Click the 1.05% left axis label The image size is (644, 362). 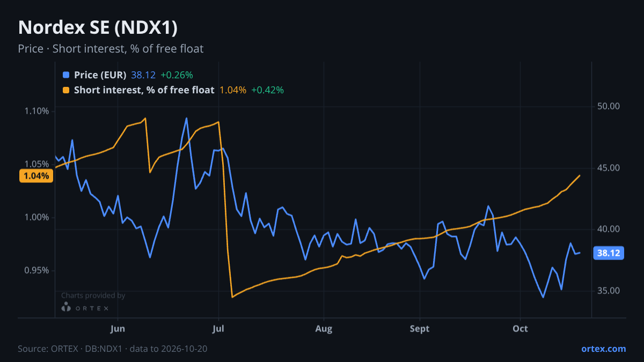pos(36,164)
